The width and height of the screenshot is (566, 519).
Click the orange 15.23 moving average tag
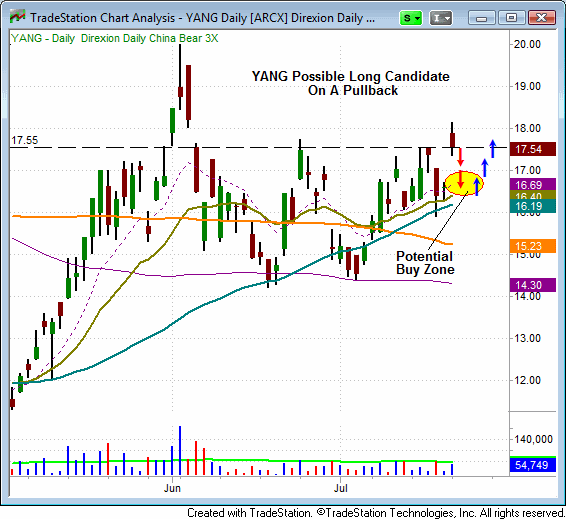(x=532, y=246)
